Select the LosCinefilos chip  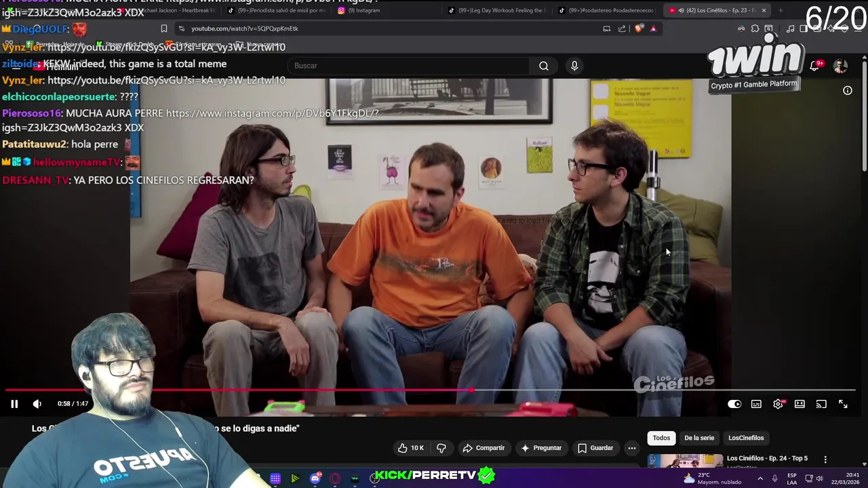click(746, 438)
